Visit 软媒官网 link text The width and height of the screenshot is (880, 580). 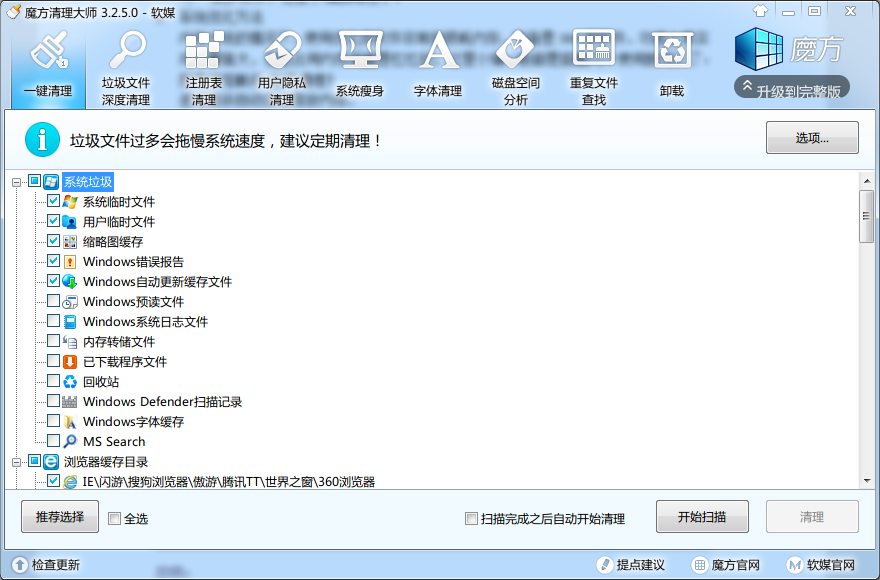(x=831, y=565)
